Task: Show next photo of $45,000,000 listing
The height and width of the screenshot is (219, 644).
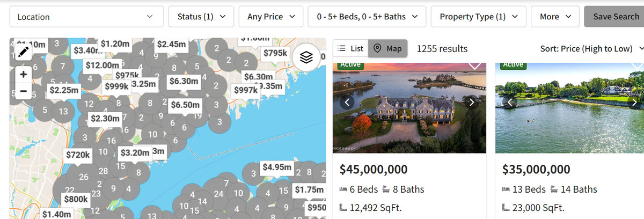Action: pos(472,102)
